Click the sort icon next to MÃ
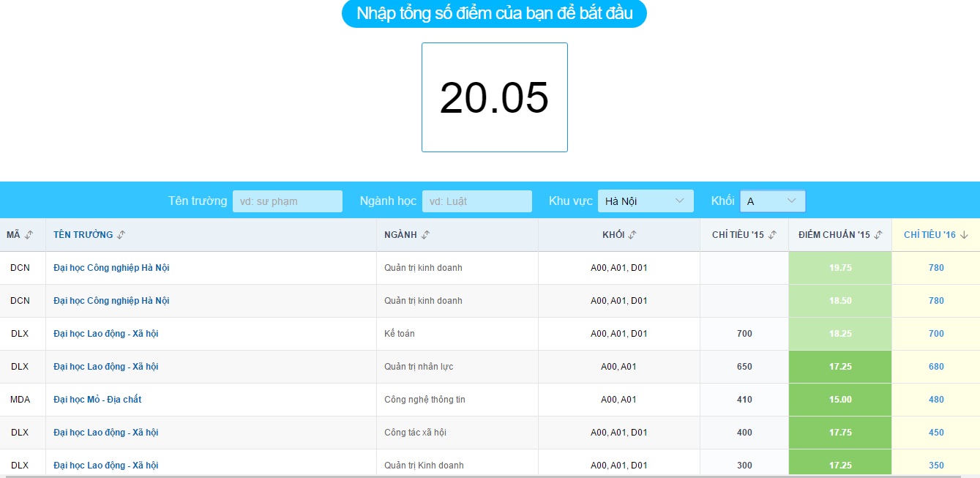980x478 pixels. 29,235
